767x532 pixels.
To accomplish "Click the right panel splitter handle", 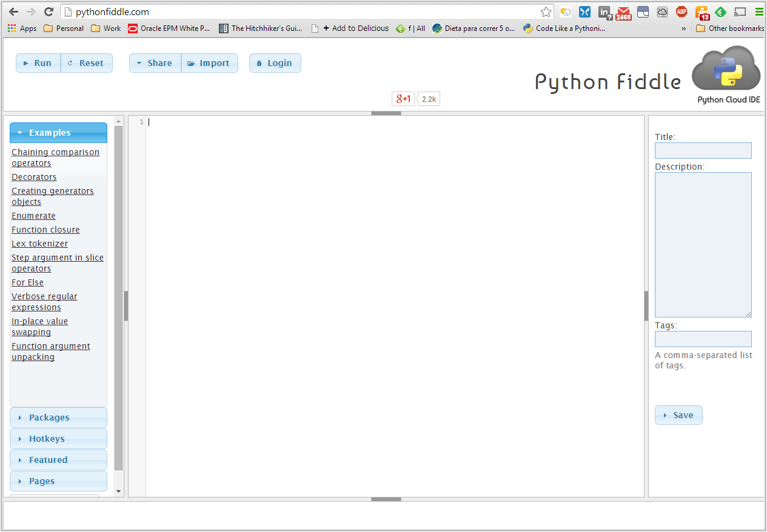I will point(646,306).
